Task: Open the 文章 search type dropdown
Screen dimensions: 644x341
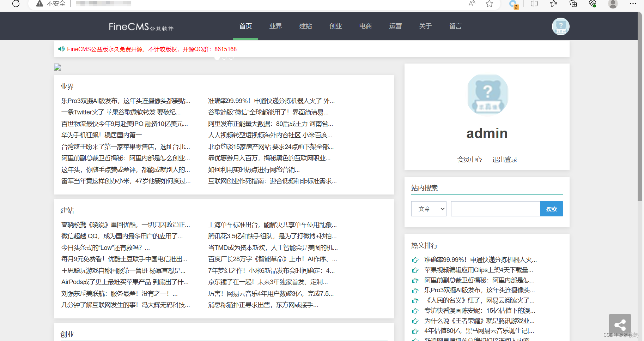Action: pos(429,209)
